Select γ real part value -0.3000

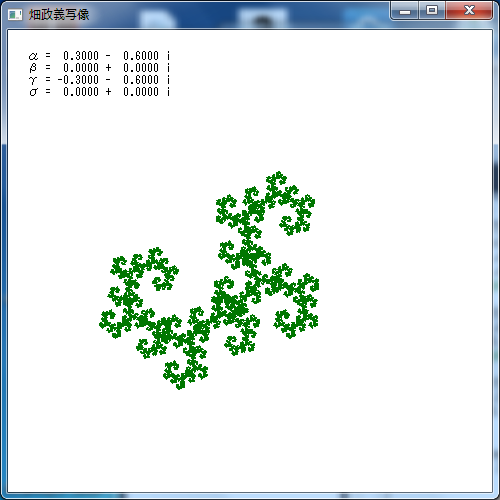point(78,80)
